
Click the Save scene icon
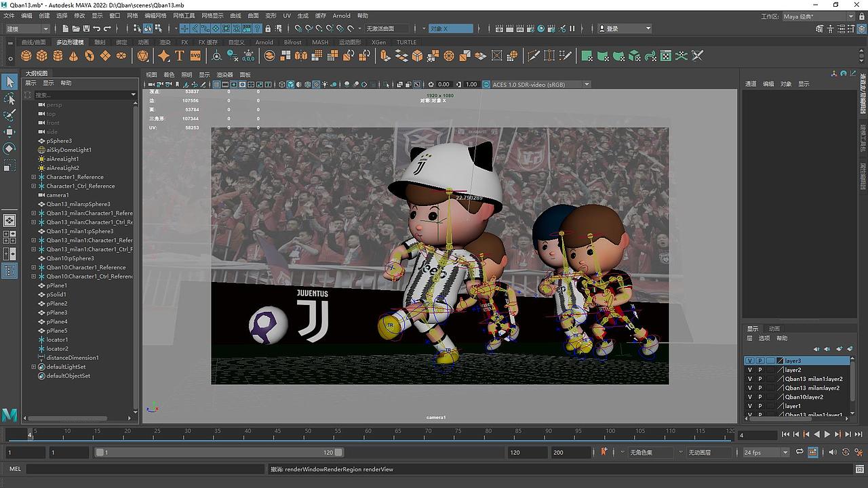86,28
